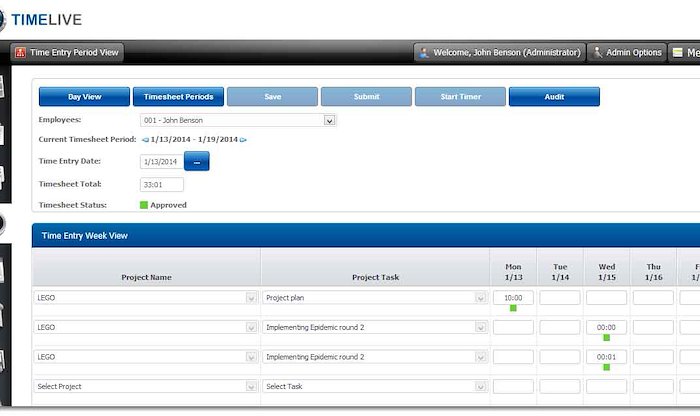Open Timesheet Periods
This screenshot has width=700, height=416.
[178, 97]
